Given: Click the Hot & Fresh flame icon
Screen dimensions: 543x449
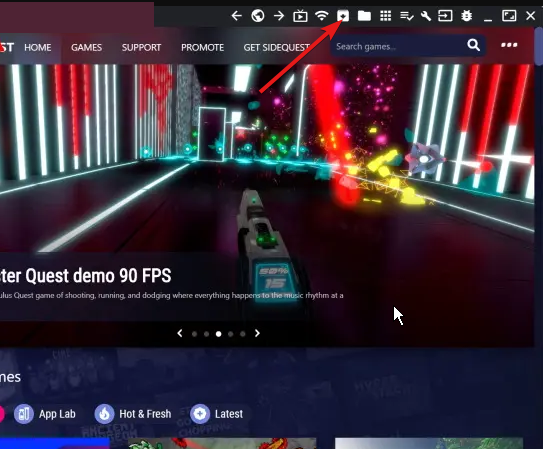Looking at the screenshot, I should point(104,414).
